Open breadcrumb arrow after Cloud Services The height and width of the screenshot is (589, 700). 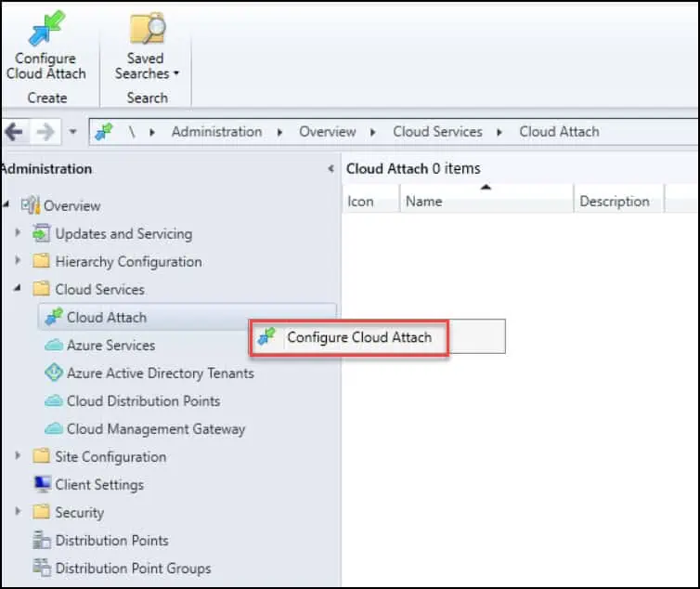click(x=499, y=132)
